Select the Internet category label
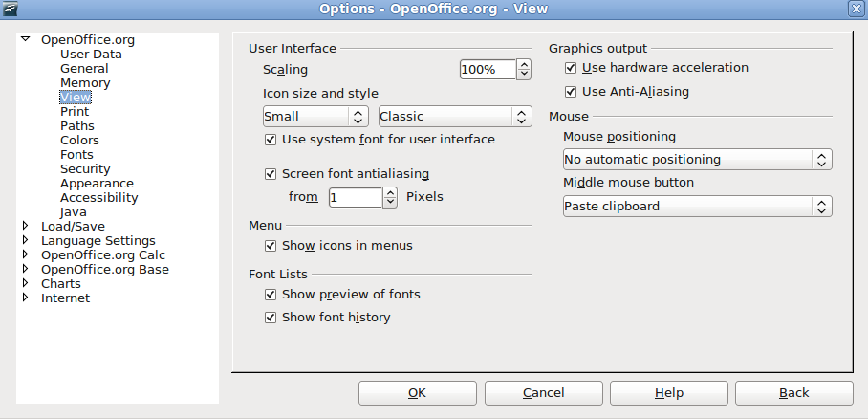868x419 pixels. (x=65, y=298)
